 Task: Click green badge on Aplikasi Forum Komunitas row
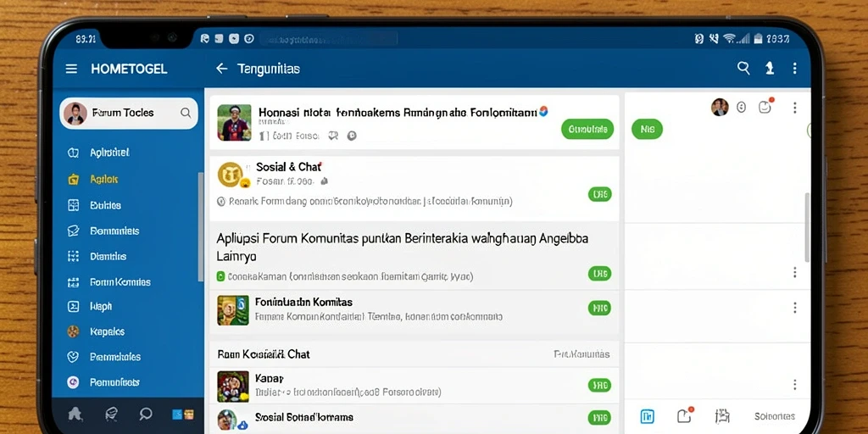coord(599,273)
